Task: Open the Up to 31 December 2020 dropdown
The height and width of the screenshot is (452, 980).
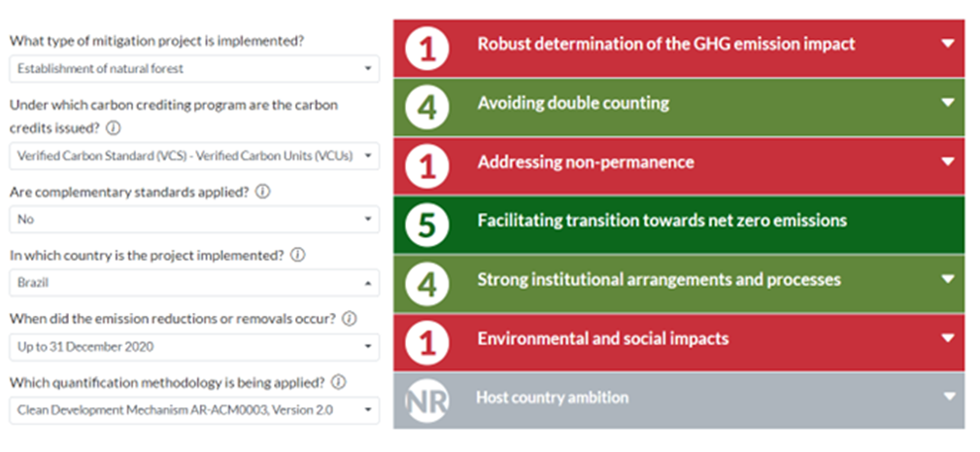Action: [x=193, y=346]
